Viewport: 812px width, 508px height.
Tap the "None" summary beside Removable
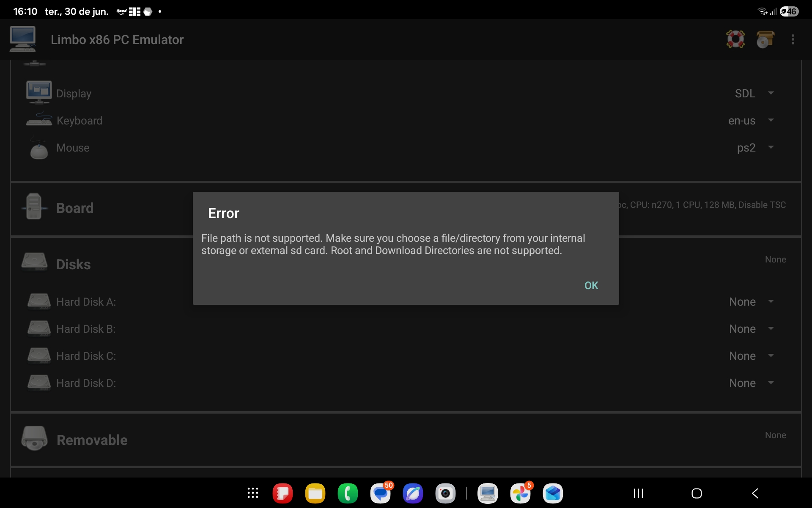click(776, 435)
